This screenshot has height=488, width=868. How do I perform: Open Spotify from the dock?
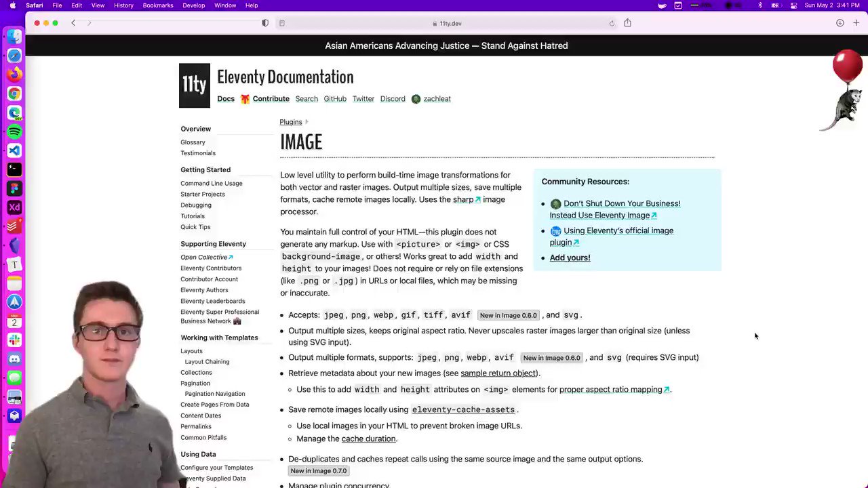coord(14,131)
